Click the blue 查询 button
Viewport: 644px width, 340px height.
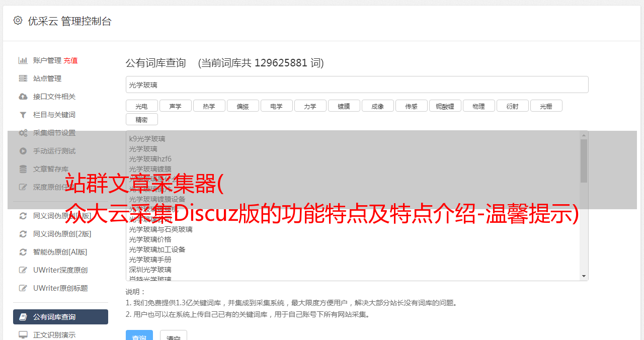pos(139,336)
